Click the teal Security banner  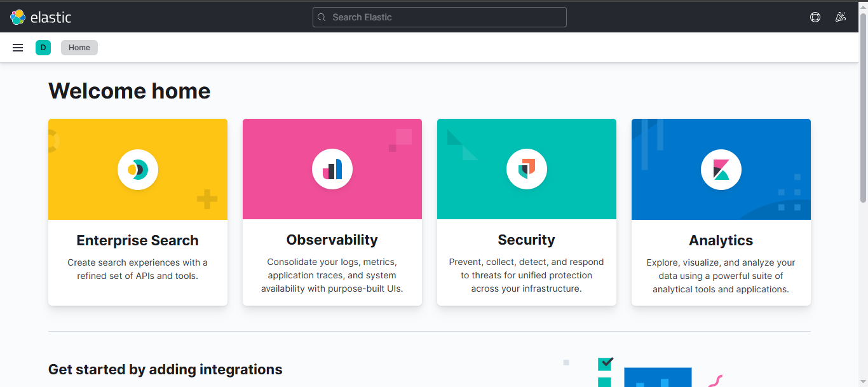(x=527, y=169)
